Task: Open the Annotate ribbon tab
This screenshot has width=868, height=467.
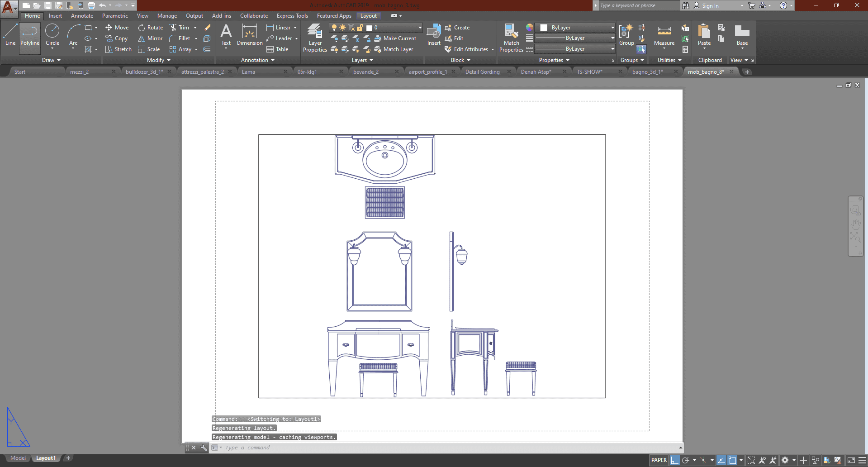Action: coord(82,16)
